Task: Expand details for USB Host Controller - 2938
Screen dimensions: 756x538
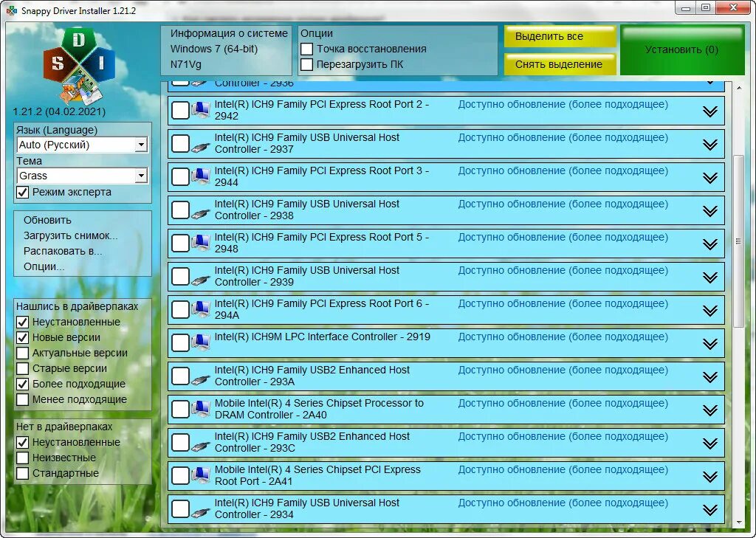Action: click(709, 211)
